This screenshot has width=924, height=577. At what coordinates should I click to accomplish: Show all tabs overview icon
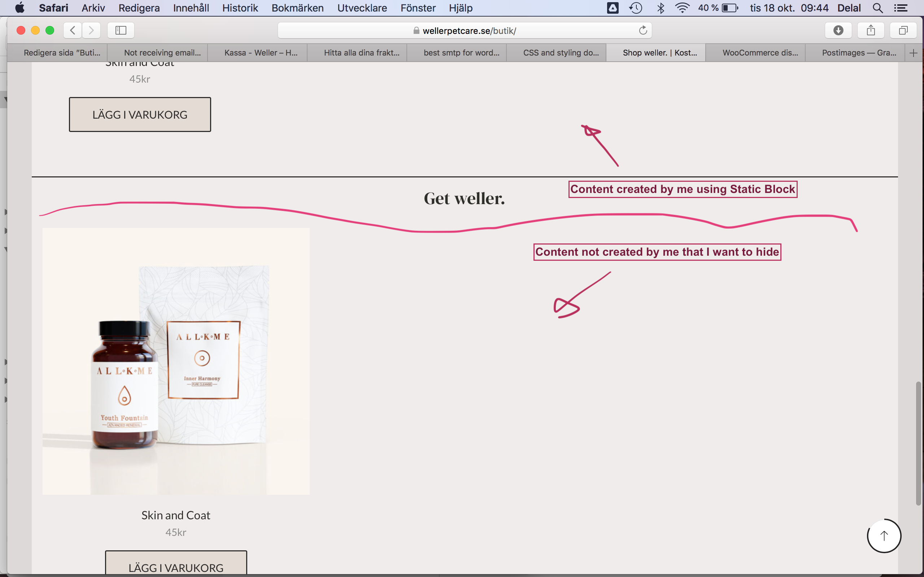(903, 30)
